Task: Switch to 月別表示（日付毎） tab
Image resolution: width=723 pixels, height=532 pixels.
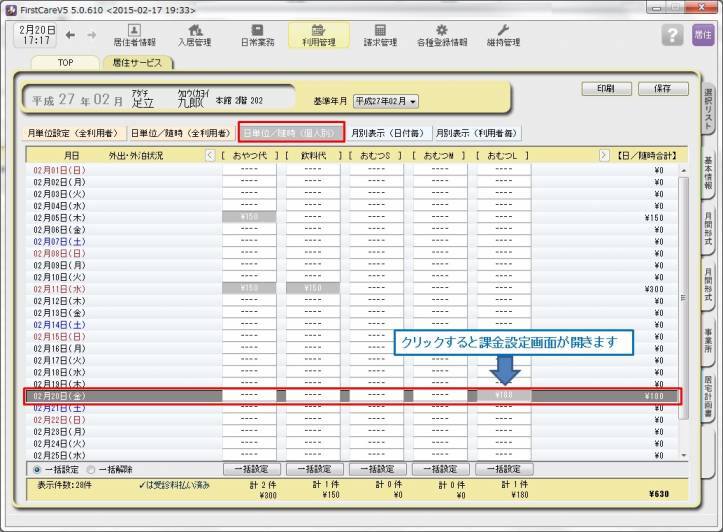Action: point(389,132)
